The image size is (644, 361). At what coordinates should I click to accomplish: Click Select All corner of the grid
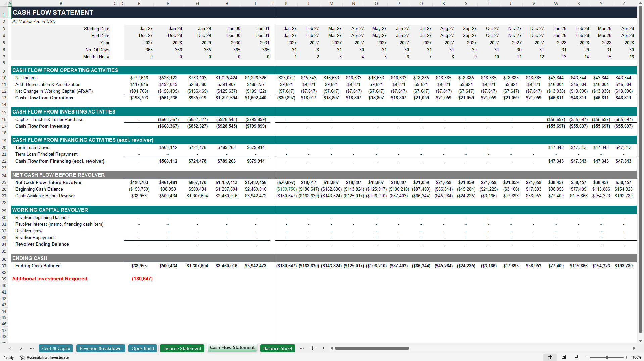coord(4,3)
